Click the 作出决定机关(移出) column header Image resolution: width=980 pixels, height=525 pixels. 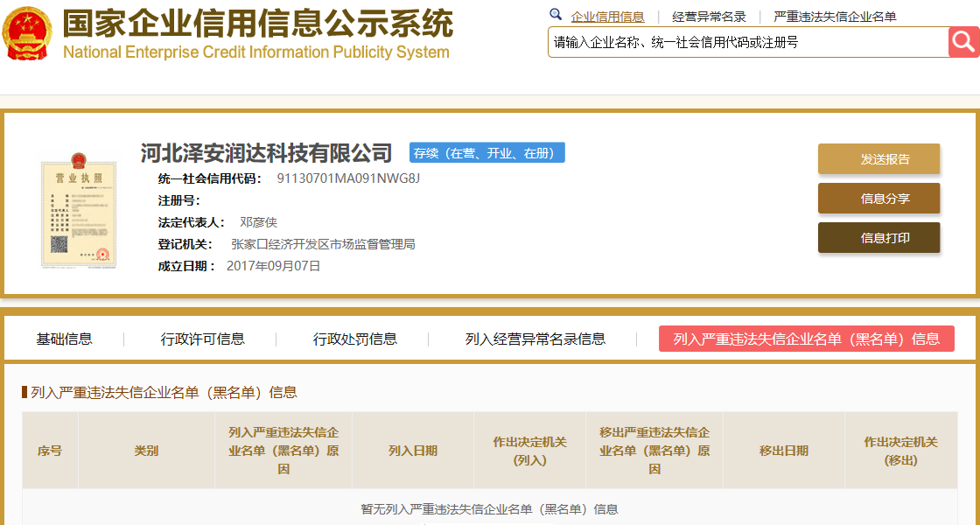[x=900, y=451]
